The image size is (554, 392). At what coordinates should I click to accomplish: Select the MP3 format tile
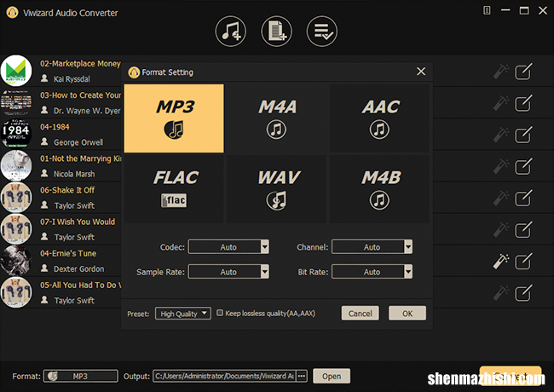click(x=174, y=118)
